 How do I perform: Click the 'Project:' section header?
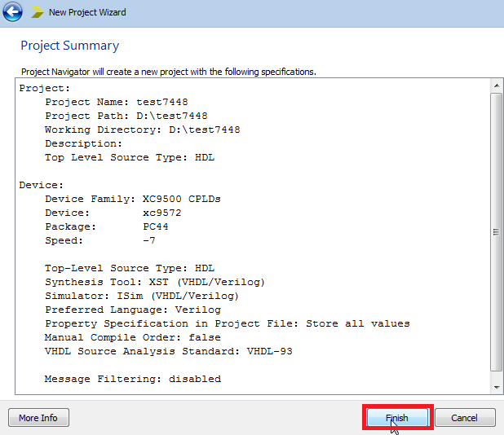click(x=44, y=88)
